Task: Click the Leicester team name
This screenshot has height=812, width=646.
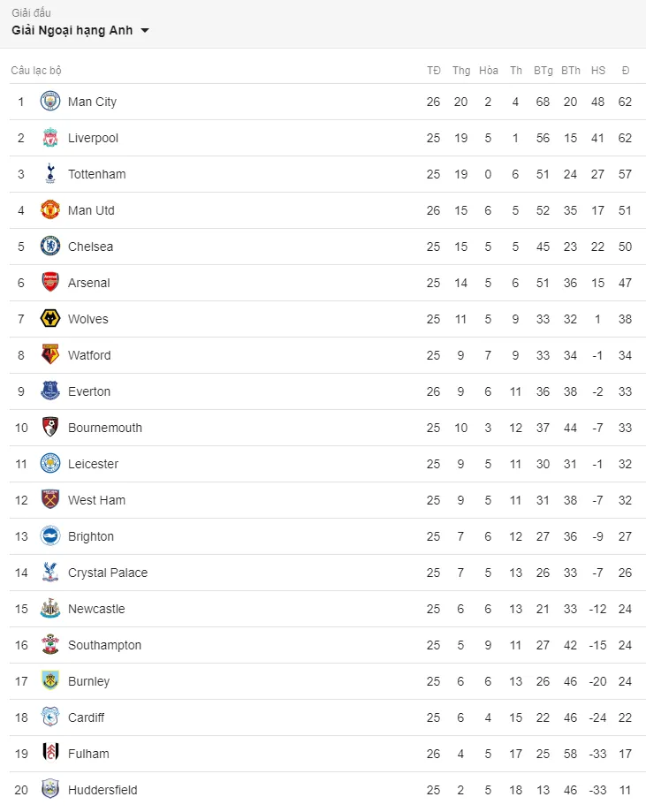Action: [x=94, y=464]
